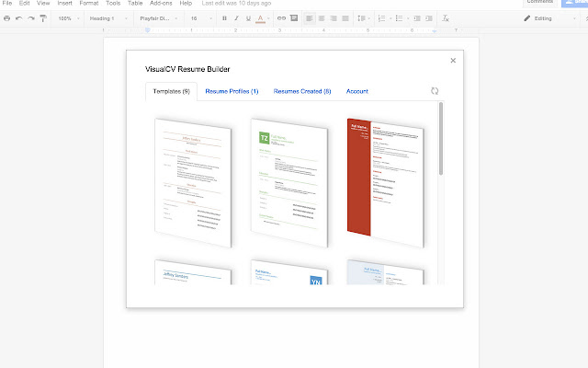This screenshot has width=588, height=368.
Task: Choose the green TZ resume template
Action: coord(289,183)
